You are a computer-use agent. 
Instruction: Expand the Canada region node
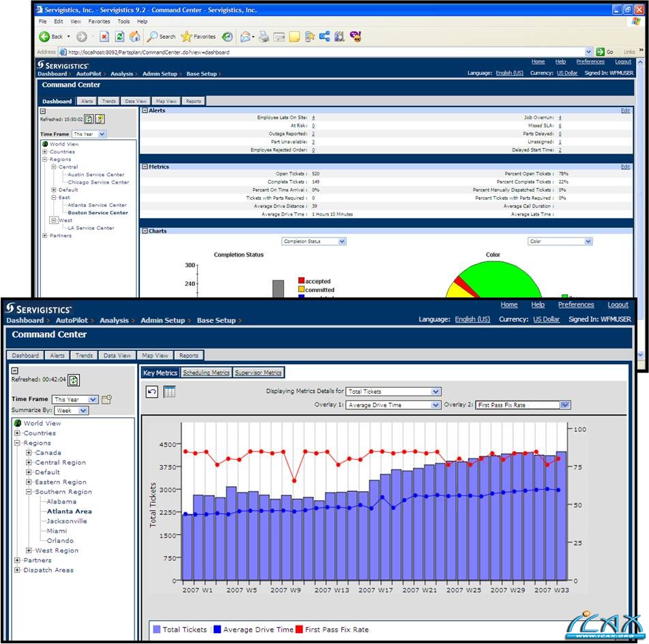click(29, 452)
